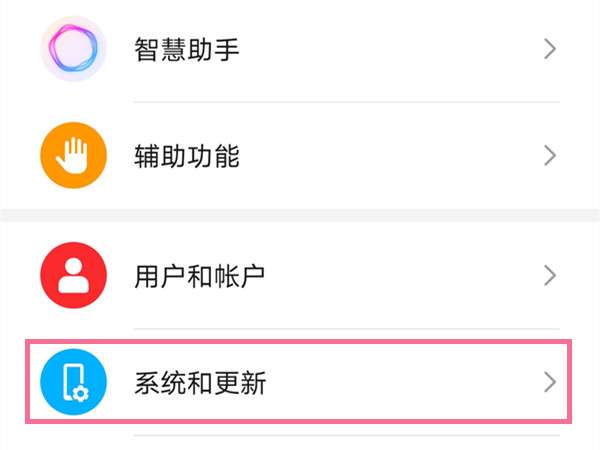Select the 辅助功能 text label
Image resolution: width=600 pixels, height=450 pixels.
[187, 156]
